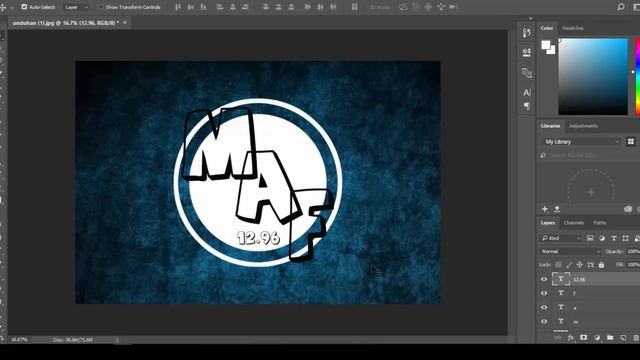Open the Character panel icon
Image resolution: width=640 pixels, height=360 pixels.
[527, 93]
